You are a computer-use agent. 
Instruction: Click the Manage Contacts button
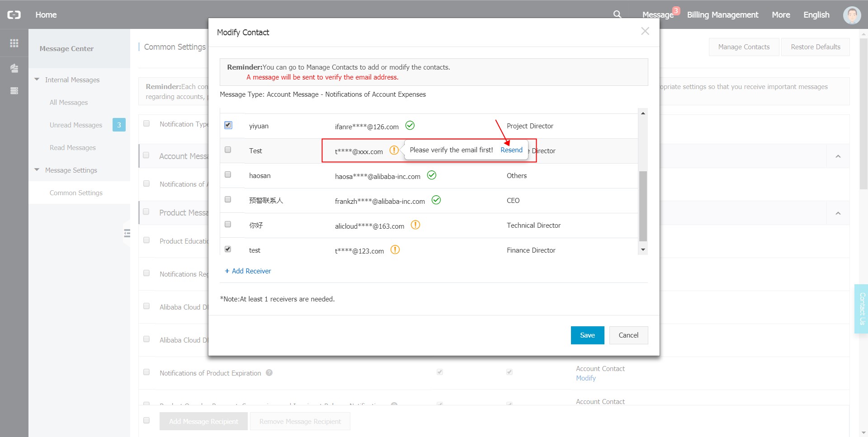click(x=744, y=47)
